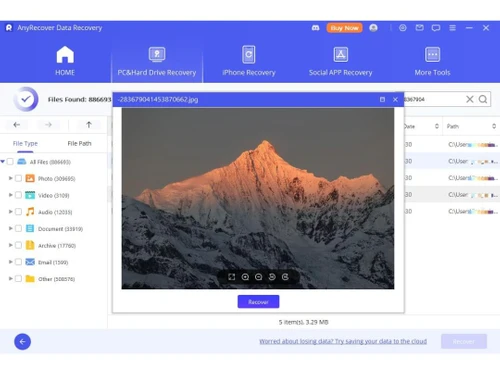The height and width of the screenshot is (375, 500).
Task: Expand the Photo tree node
Action: click(x=10, y=178)
